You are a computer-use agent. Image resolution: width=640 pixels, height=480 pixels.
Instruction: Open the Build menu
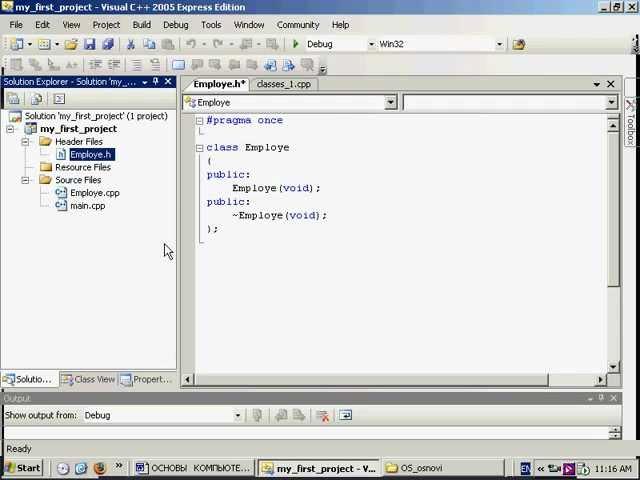[142, 25]
